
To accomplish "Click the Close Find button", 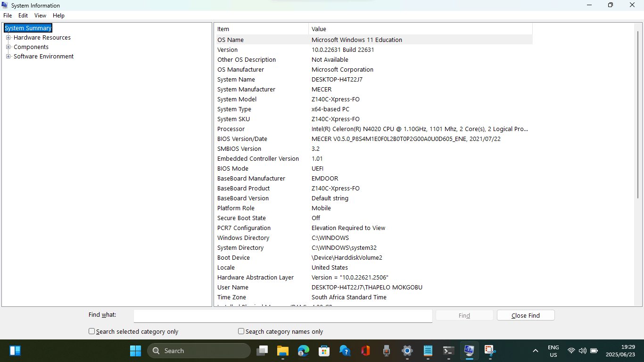I will click(525, 315).
